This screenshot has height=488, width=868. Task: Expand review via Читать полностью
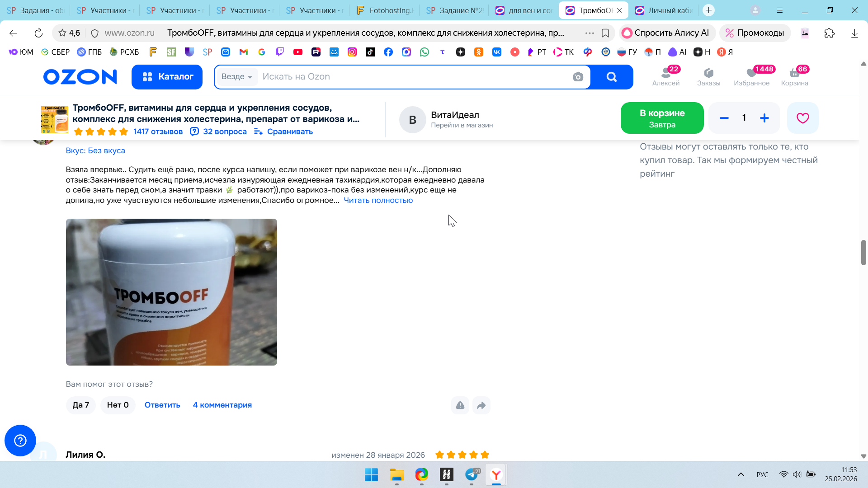click(x=378, y=200)
